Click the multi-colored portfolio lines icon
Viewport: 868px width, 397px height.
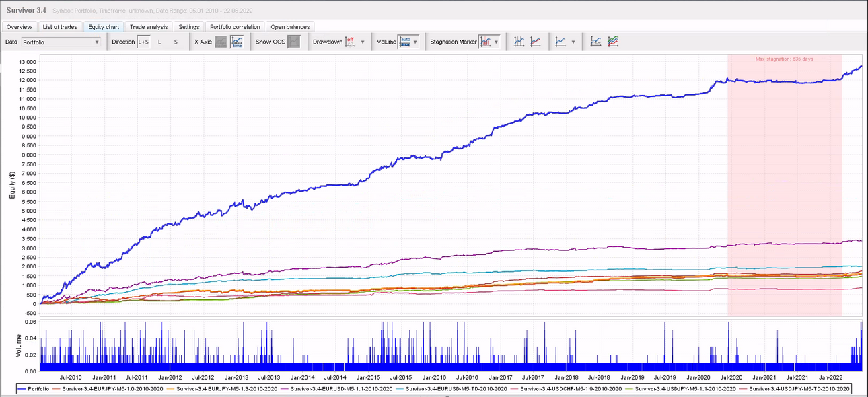tap(612, 42)
